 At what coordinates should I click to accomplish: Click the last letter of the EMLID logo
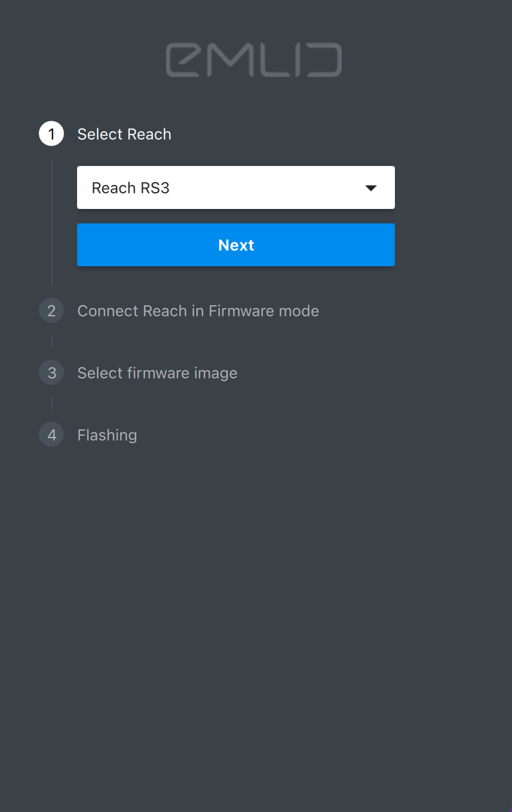click(x=326, y=60)
